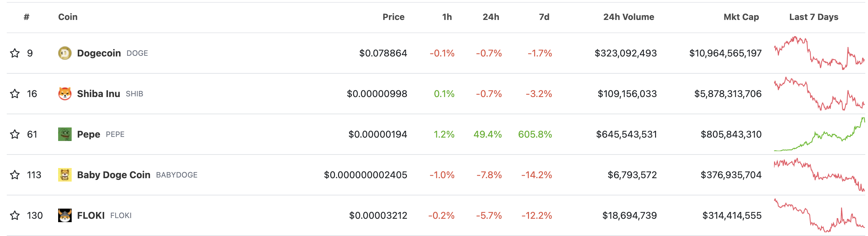The image size is (868, 236).
Task: Star the FLOKI row
Action: pos(15,215)
